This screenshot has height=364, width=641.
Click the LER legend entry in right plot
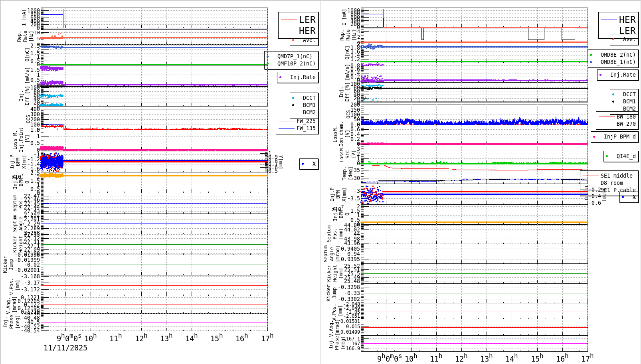[x=627, y=31]
